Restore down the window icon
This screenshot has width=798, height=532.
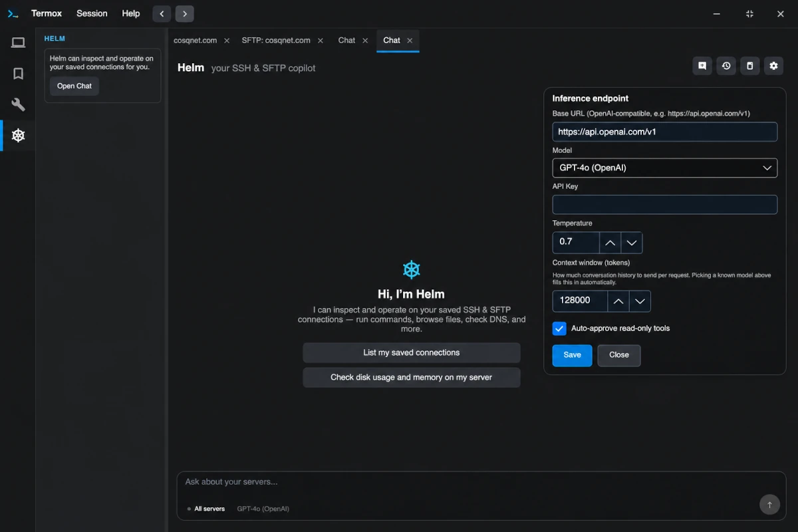click(x=749, y=13)
